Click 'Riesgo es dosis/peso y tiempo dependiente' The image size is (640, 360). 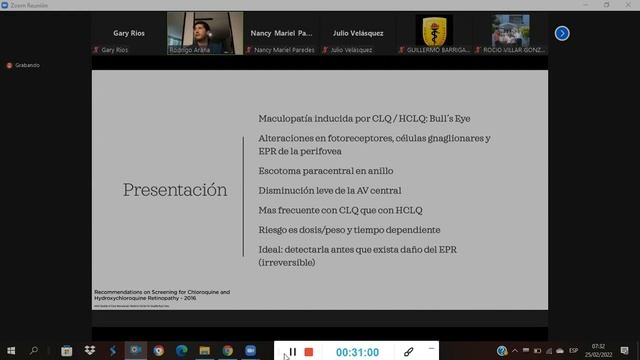pyautogui.click(x=349, y=230)
